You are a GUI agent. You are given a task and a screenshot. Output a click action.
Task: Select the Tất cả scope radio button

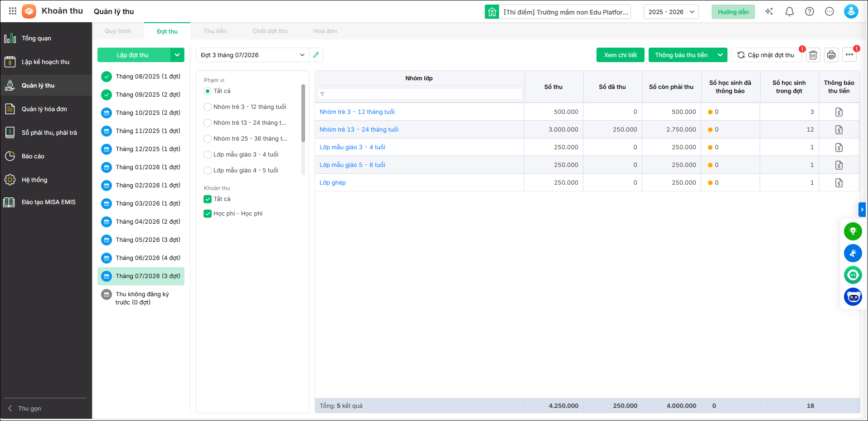(x=208, y=91)
